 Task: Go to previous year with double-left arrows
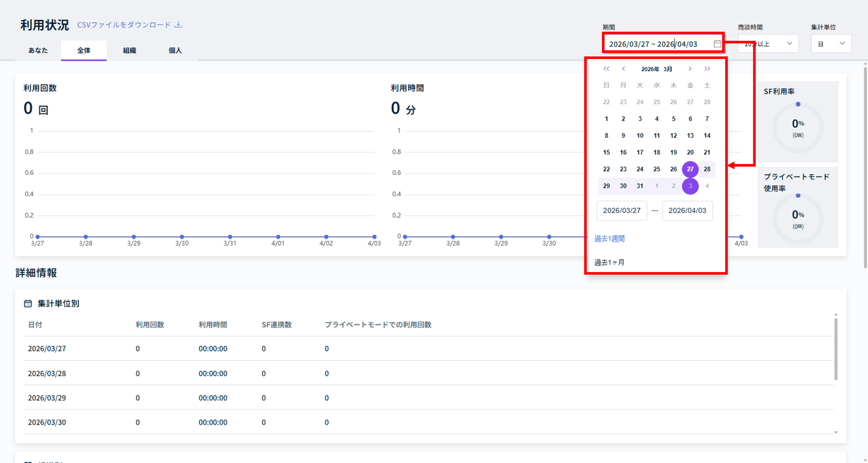click(606, 69)
